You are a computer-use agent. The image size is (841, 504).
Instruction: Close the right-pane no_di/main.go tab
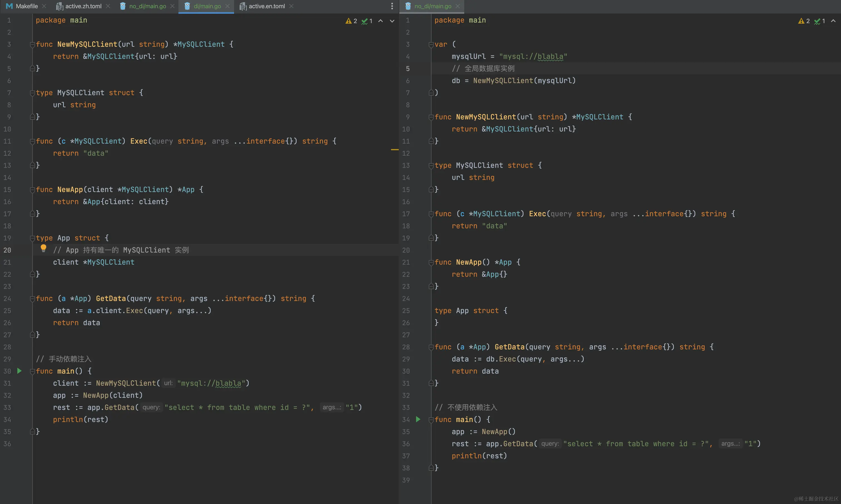[x=457, y=6]
